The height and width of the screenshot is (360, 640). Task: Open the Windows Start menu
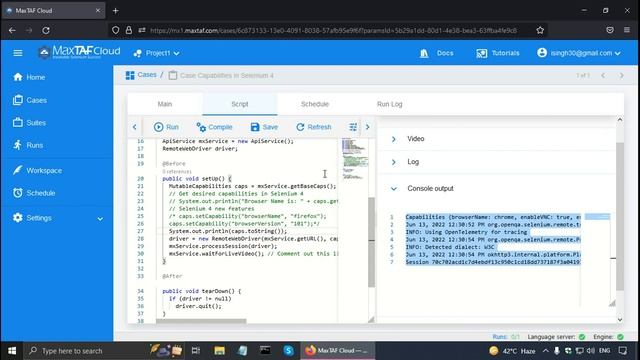[12, 351]
